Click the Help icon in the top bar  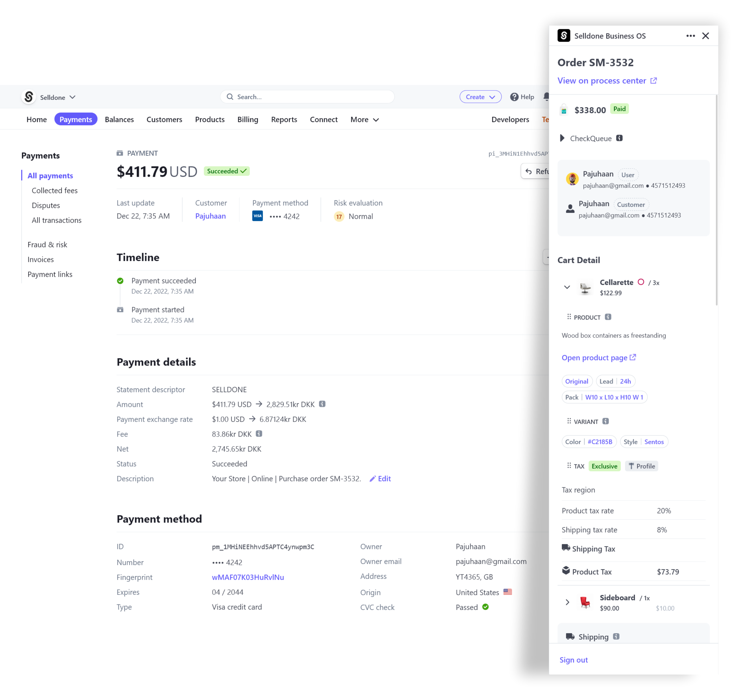[x=514, y=97]
